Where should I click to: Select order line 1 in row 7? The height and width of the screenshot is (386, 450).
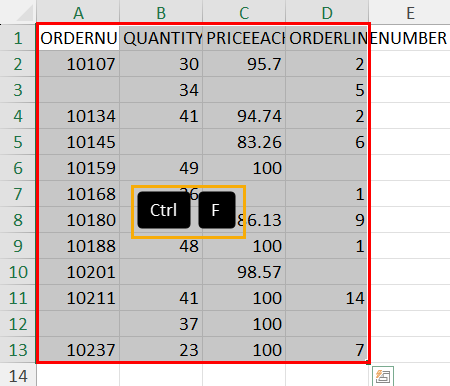tap(327, 194)
